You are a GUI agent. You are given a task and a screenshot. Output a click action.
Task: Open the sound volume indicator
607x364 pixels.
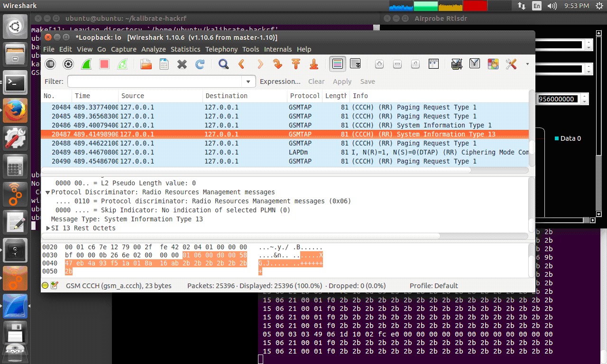point(552,6)
